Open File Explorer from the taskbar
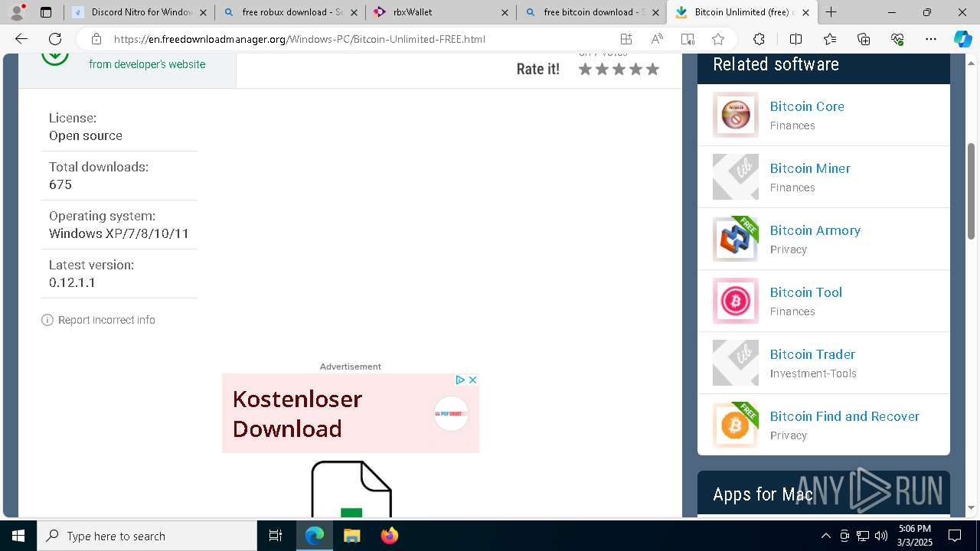 coord(351,536)
